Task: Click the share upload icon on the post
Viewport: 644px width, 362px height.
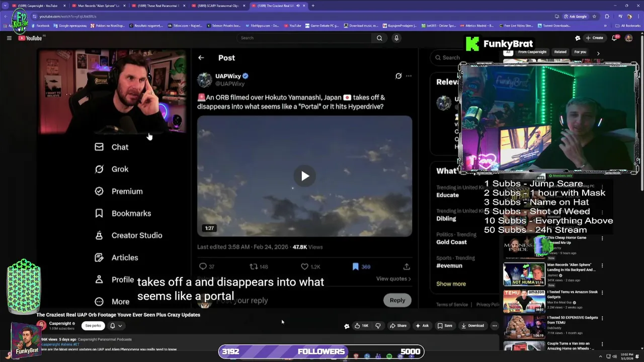Action: pos(407,266)
